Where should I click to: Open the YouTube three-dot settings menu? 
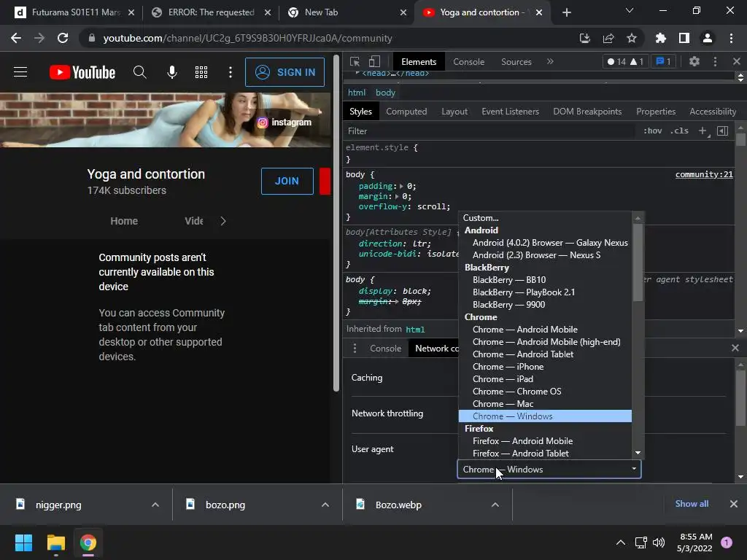231,72
